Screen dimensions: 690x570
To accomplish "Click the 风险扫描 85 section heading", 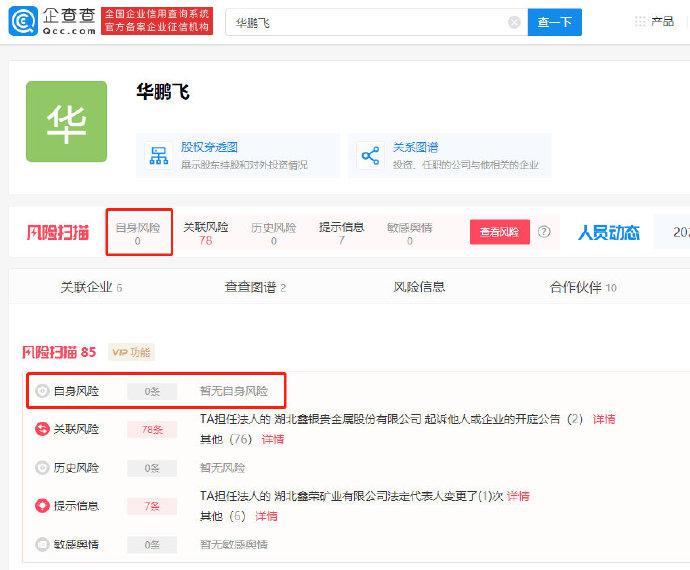I will coord(59,352).
